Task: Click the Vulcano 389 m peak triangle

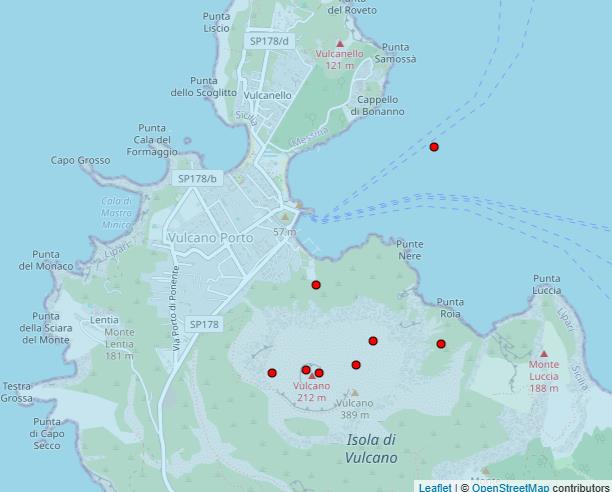Action: pos(354,392)
